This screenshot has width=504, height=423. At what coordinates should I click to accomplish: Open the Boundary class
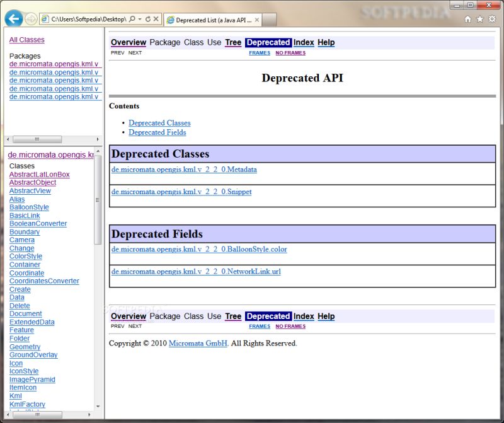click(25, 232)
